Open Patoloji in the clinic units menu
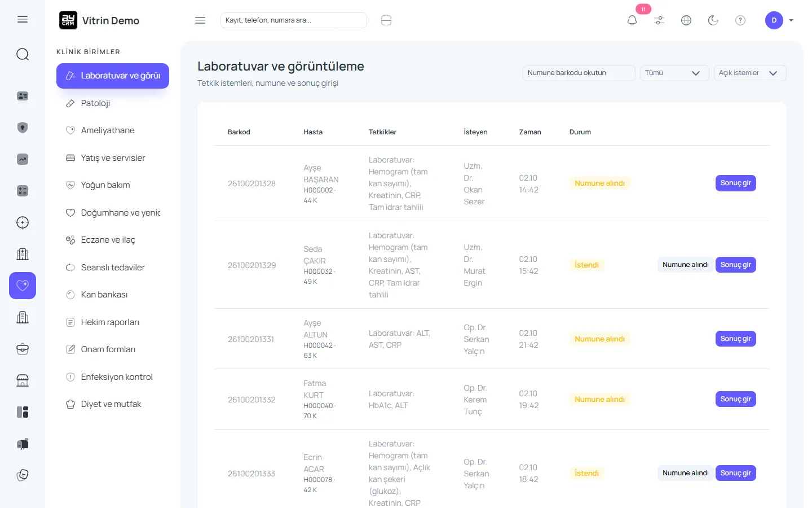Image resolution: width=812 pixels, height=508 pixels. (113, 103)
